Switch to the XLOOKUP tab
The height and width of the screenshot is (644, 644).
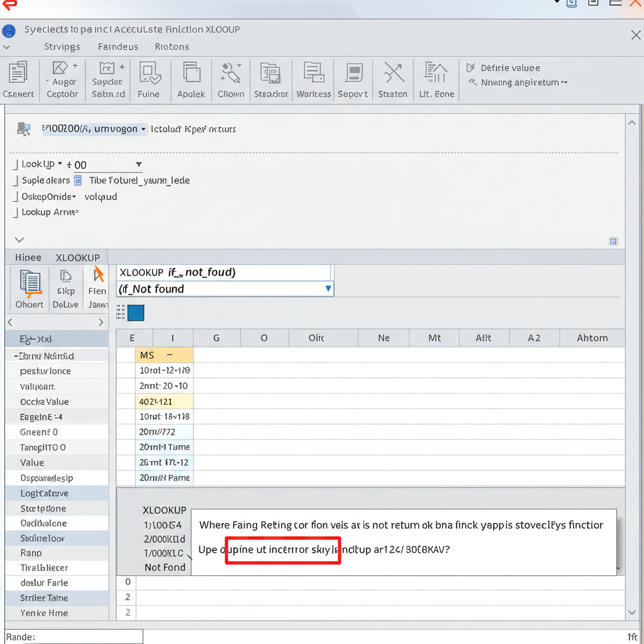(x=77, y=257)
